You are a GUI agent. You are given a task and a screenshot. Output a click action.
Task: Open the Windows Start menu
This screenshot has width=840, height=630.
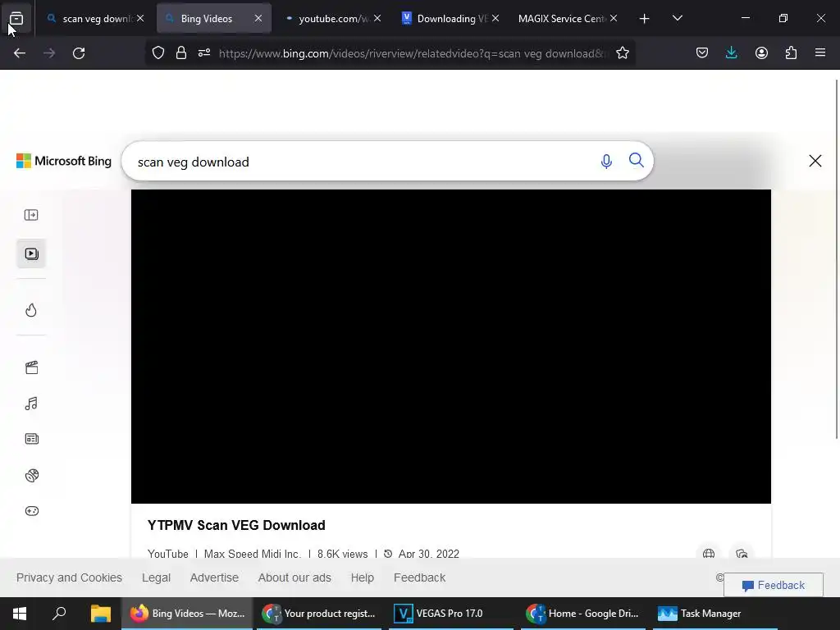point(20,614)
